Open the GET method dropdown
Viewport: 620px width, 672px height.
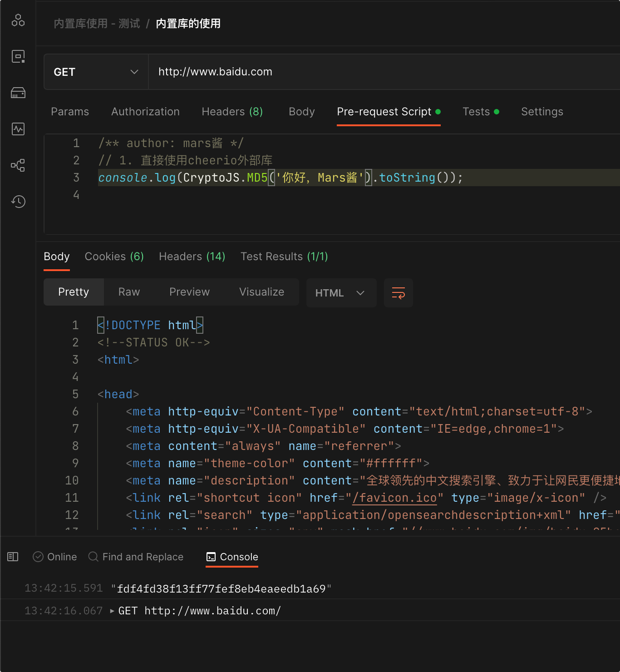click(96, 72)
